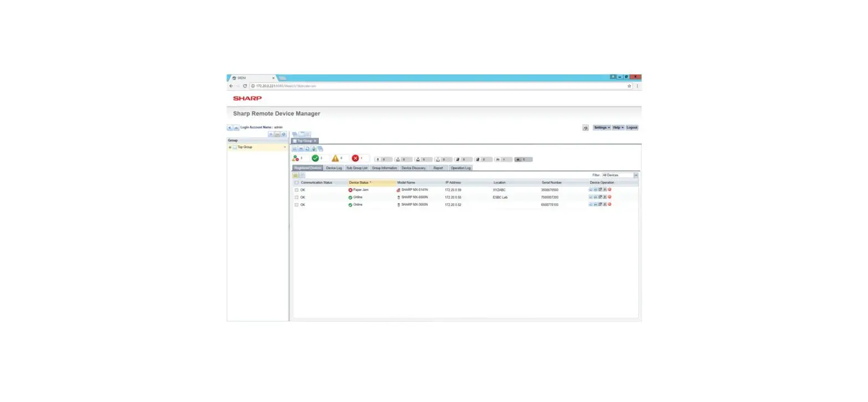The image size is (868, 402).
Task: Open the Sub Group List tab
Action: (x=357, y=168)
